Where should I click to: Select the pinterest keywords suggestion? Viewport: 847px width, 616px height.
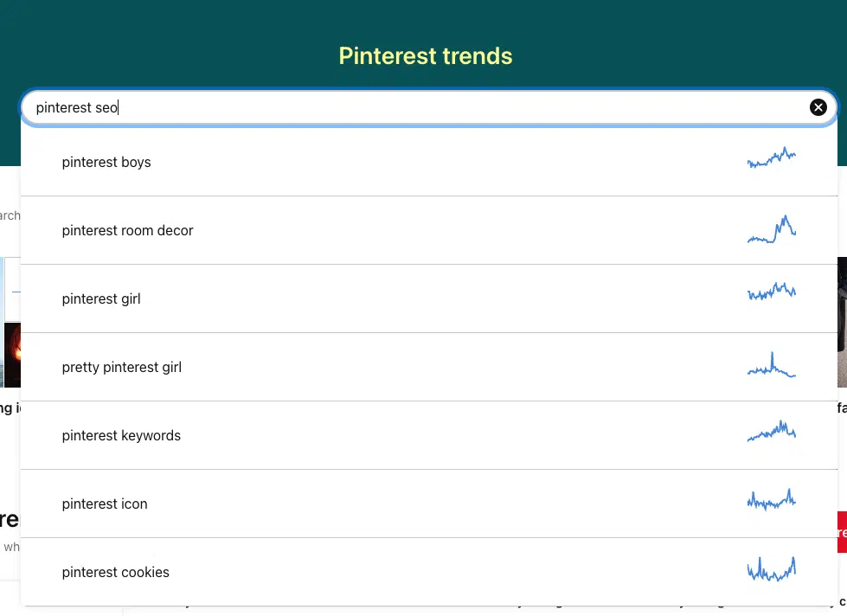[x=429, y=435]
